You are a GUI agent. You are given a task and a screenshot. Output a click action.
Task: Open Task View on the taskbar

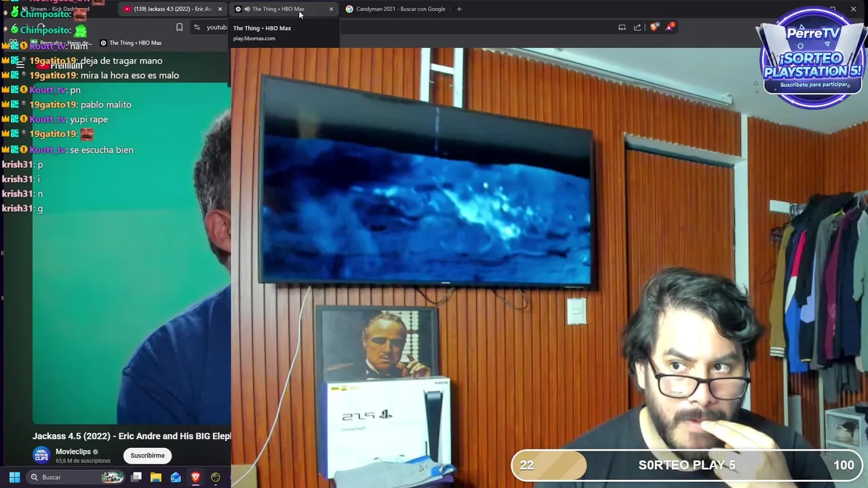(136, 477)
